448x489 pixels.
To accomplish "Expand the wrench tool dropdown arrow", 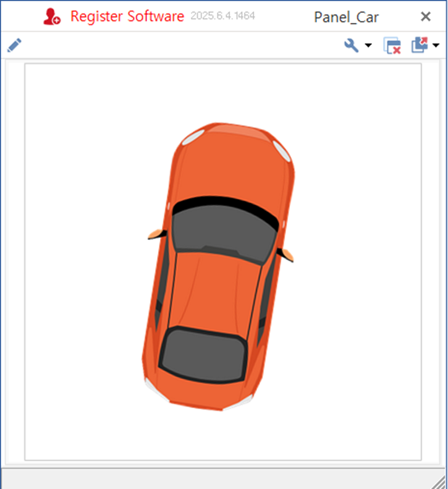I will pyautogui.click(x=368, y=46).
